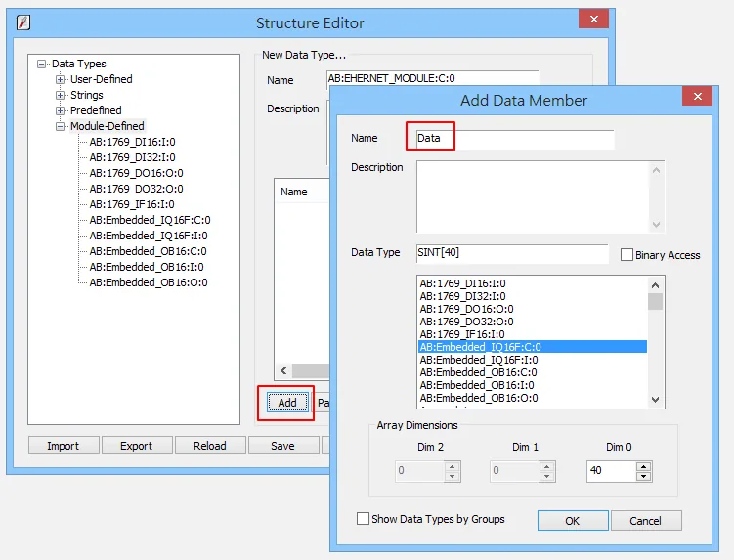The image size is (734, 560).
Task: Select AB:Embedded_IQ16F:I:0 in the tree
Action: 149,236
